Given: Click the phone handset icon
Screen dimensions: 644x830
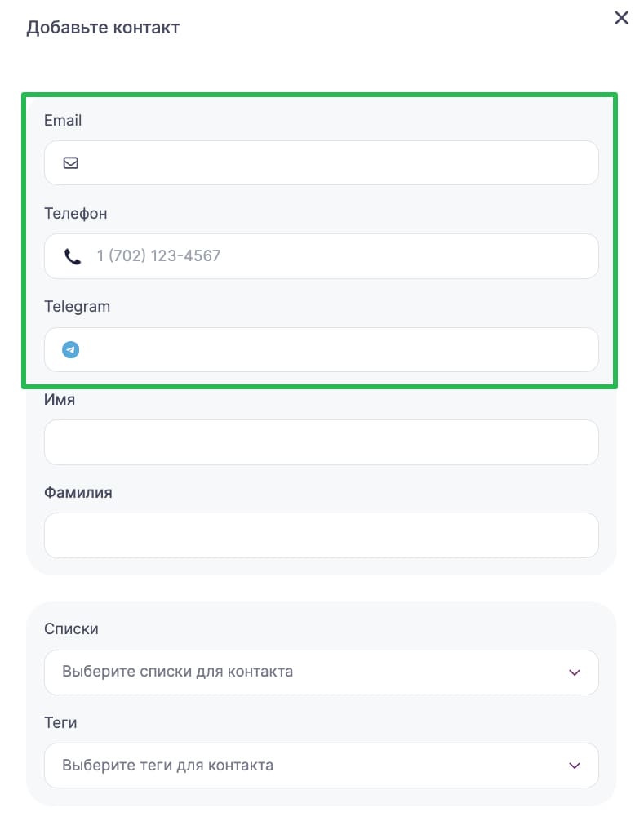Looking at the screenshot, I should (x=72, y=257).
